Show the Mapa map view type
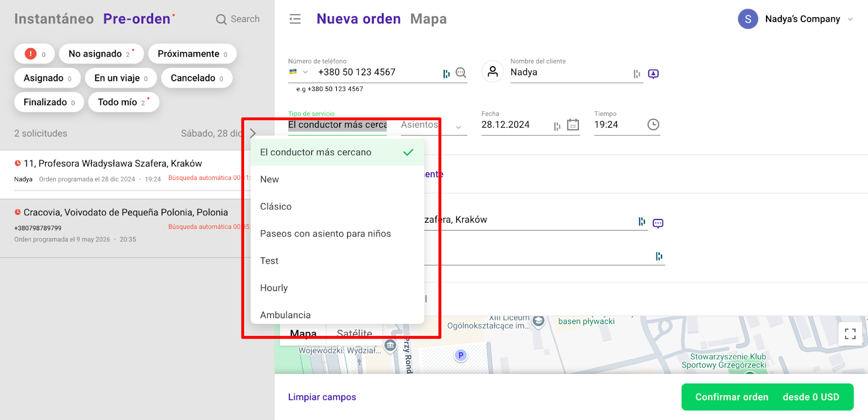Viewport: 868px width, 420px height. click(x=303, y=333)
